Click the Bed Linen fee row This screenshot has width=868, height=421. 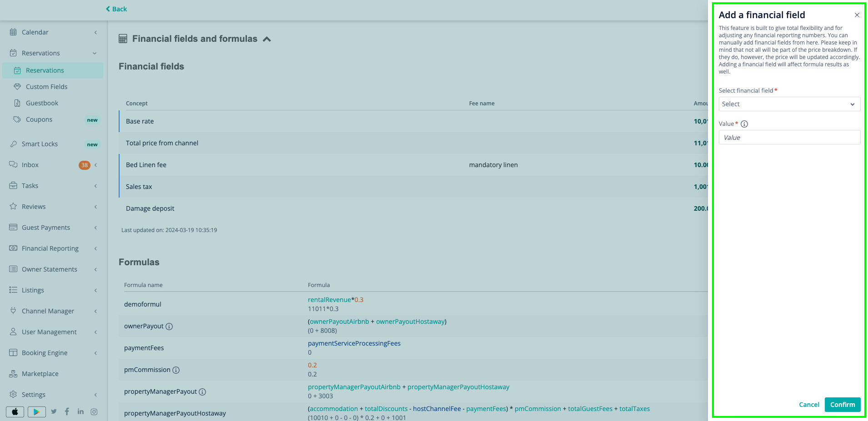(x=413, y=165)
